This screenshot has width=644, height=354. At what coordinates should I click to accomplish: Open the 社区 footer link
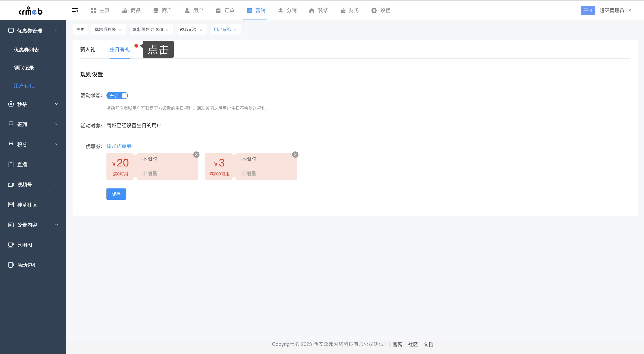coord(413,344)
